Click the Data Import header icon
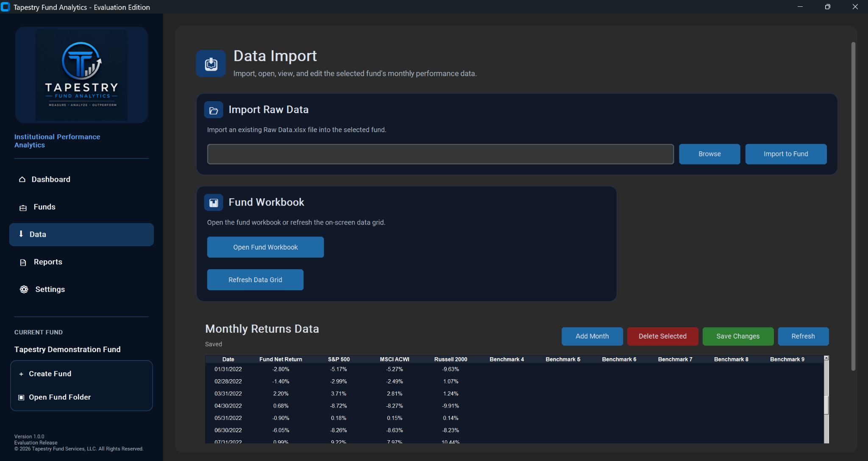 [211, 64]
